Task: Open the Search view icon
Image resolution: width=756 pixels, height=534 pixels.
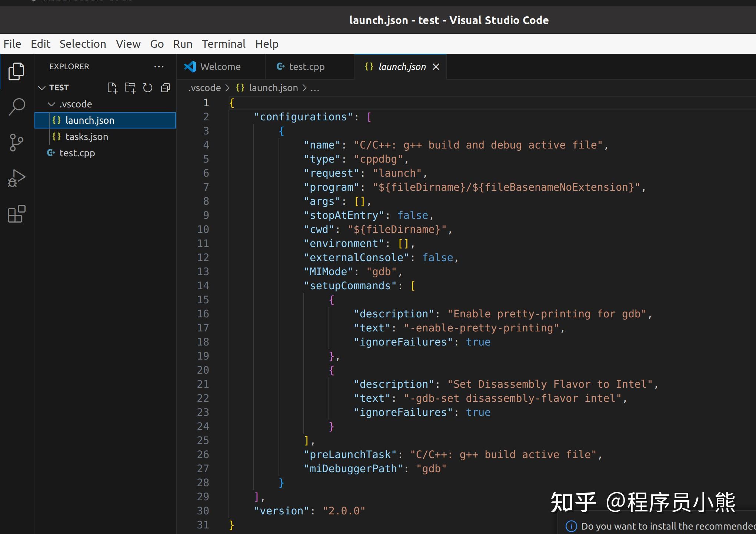Action: tap(16, 107)
